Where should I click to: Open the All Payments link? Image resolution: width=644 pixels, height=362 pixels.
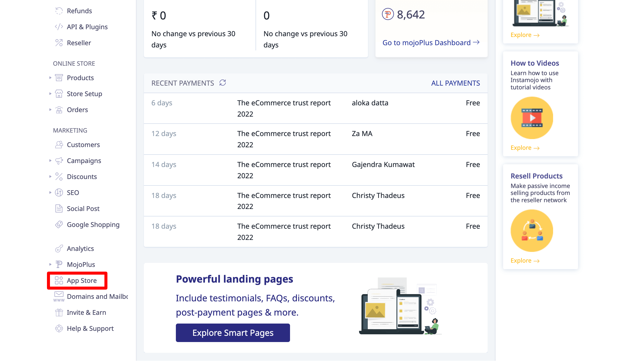tap(455, 83)
